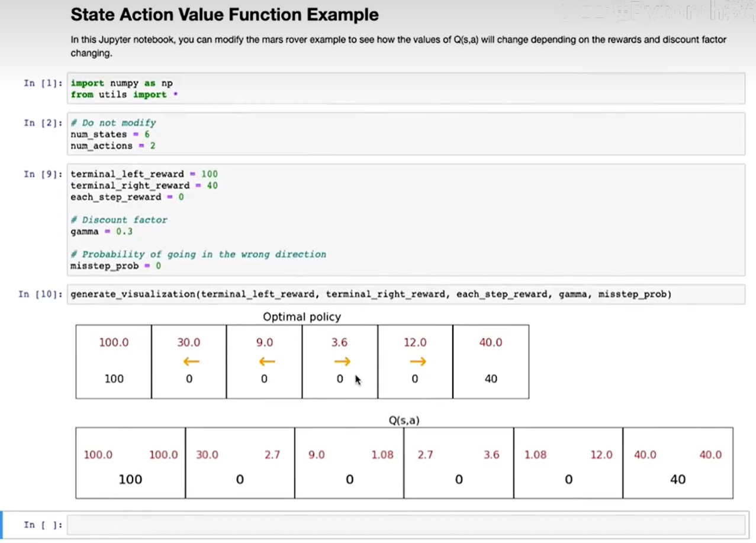Image resolution: width=756 pixels, height=543 pixels.
Task: Click the left arrow under 9.0 in Optimal policy
Action: pos(267,361)
